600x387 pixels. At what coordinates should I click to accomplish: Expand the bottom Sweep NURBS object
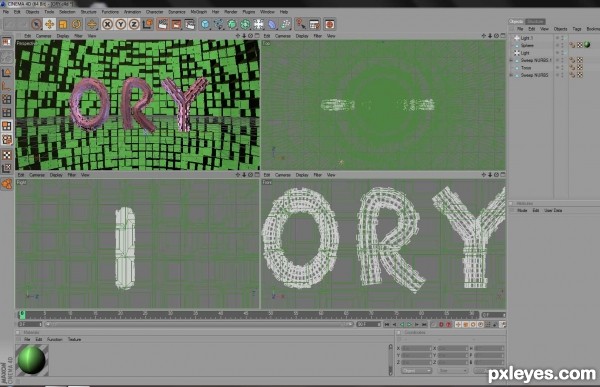510,75
